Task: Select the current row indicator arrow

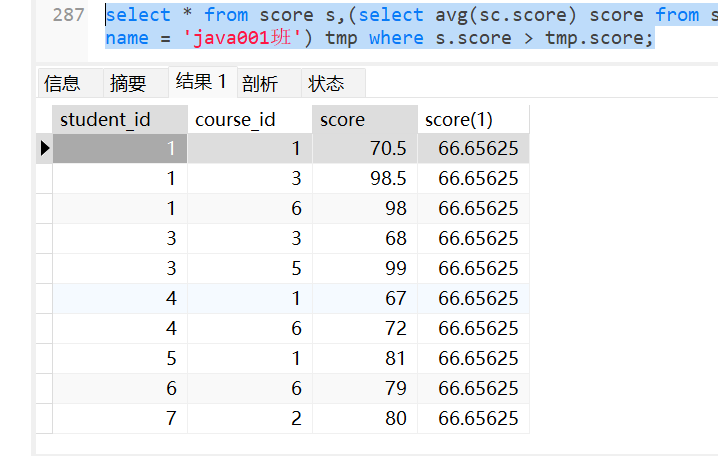Action: (44, 148)
